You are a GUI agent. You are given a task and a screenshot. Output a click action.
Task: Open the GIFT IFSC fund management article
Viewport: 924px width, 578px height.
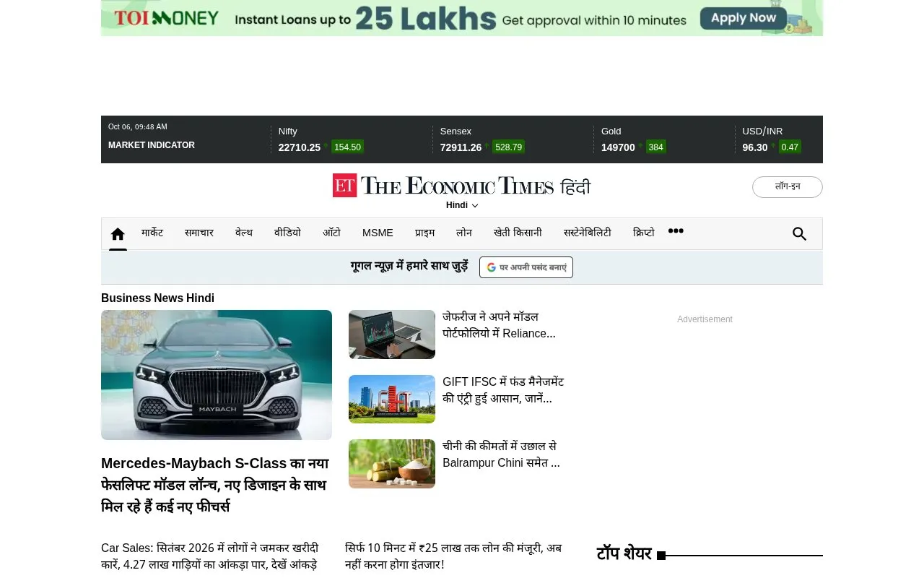pos(503,390)
